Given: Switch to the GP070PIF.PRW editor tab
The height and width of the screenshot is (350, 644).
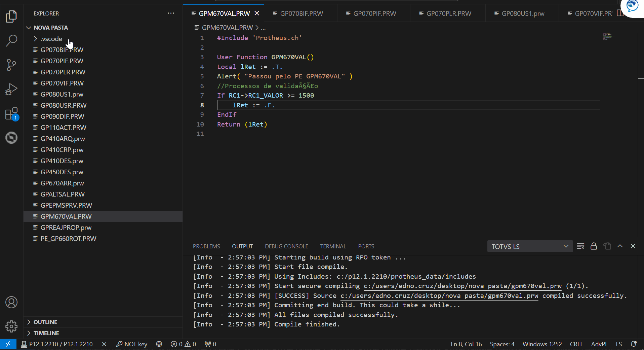Looking at the screenshot, I should coord(374,13).
